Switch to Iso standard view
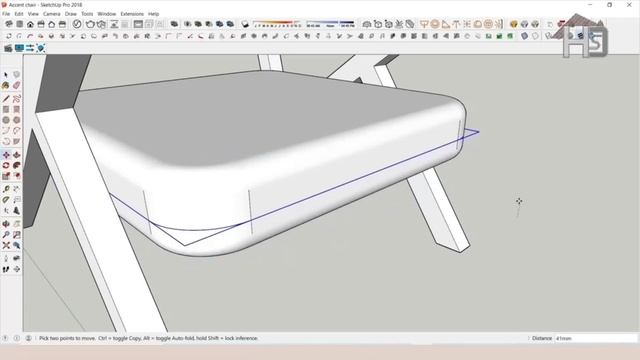The image size is (640, 360). [9, 24]
